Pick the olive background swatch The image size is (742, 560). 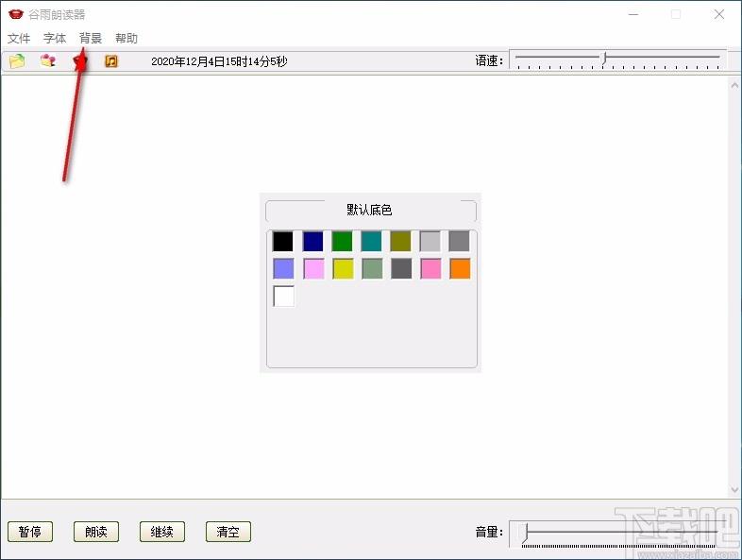(x=401, y=241)
